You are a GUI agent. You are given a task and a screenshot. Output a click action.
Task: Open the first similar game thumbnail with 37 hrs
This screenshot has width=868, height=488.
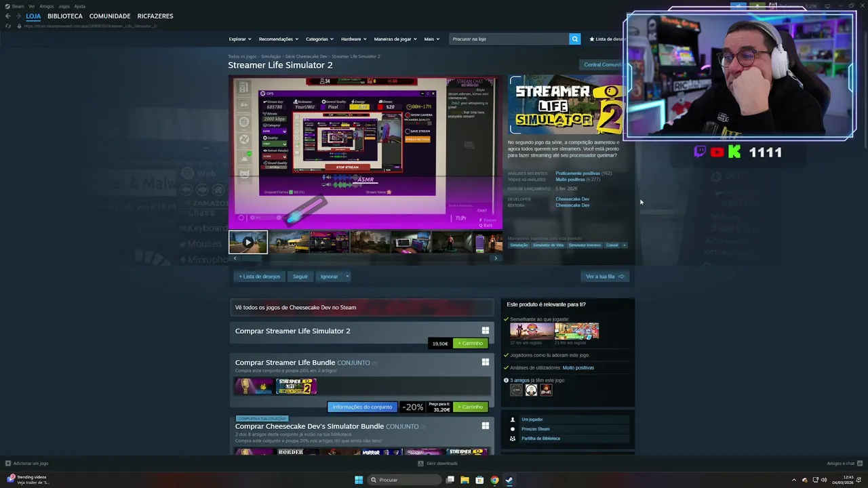click(532, 331)
